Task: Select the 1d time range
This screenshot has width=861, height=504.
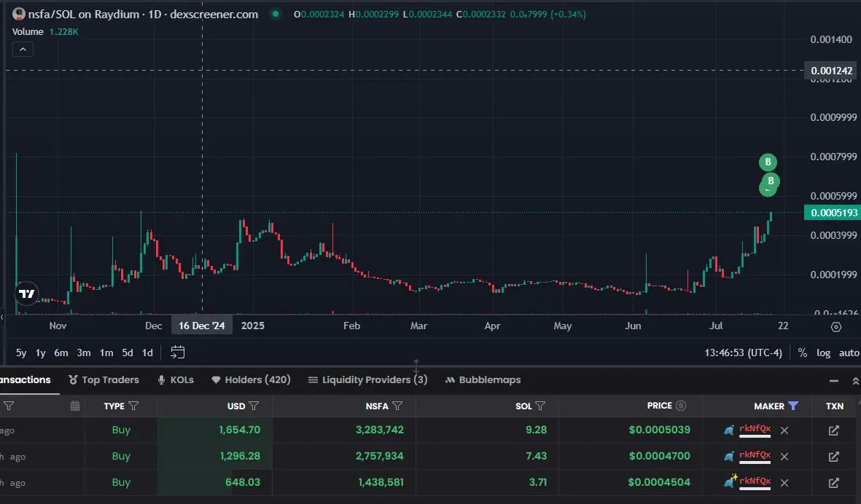Action: [147, 353]
